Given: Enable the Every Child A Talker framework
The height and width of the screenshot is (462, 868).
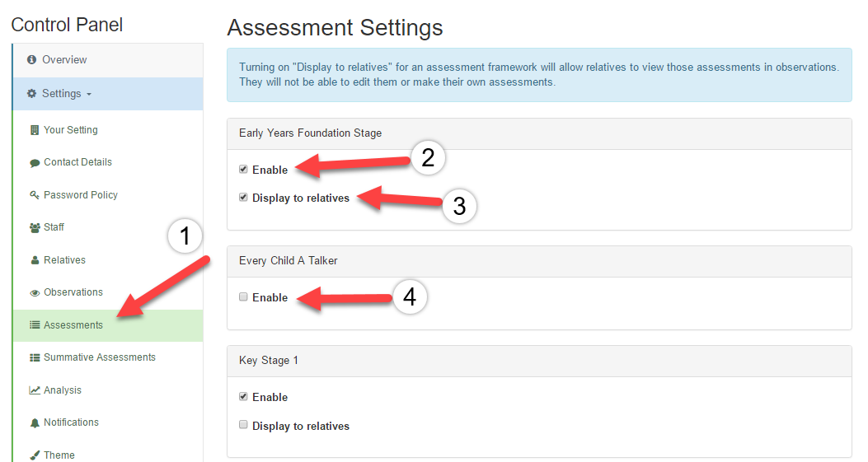Looking at the screenshot, I should [243, 297].
